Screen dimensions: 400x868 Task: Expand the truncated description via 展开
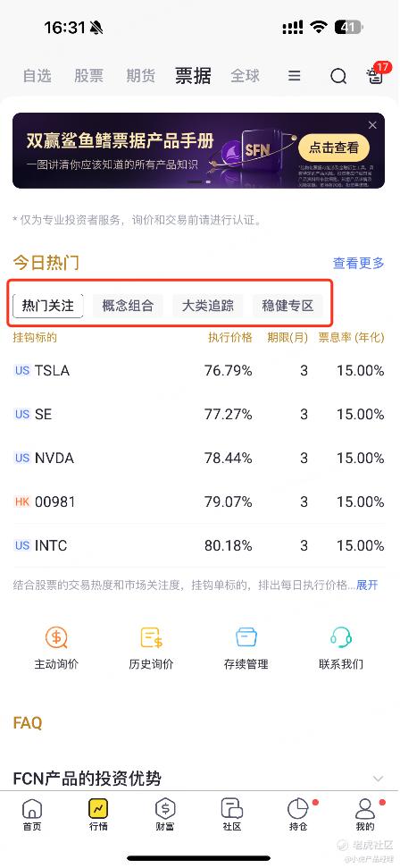367,585
